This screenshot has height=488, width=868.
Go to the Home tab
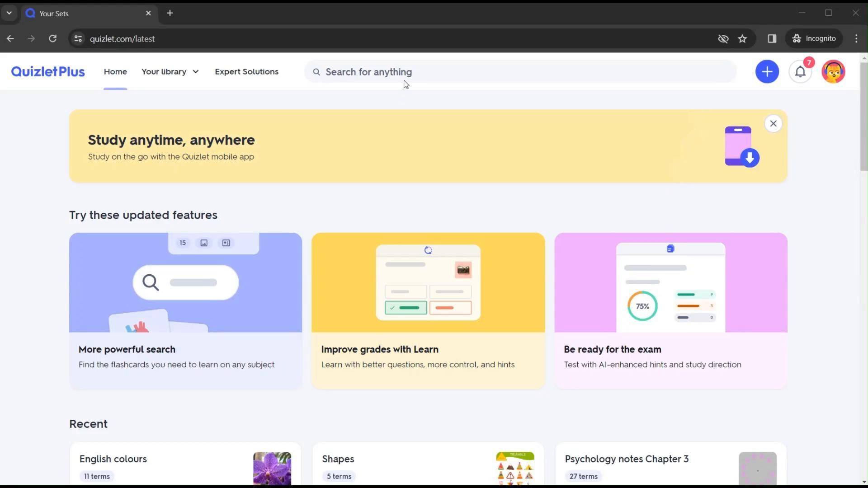coord(115,71)
